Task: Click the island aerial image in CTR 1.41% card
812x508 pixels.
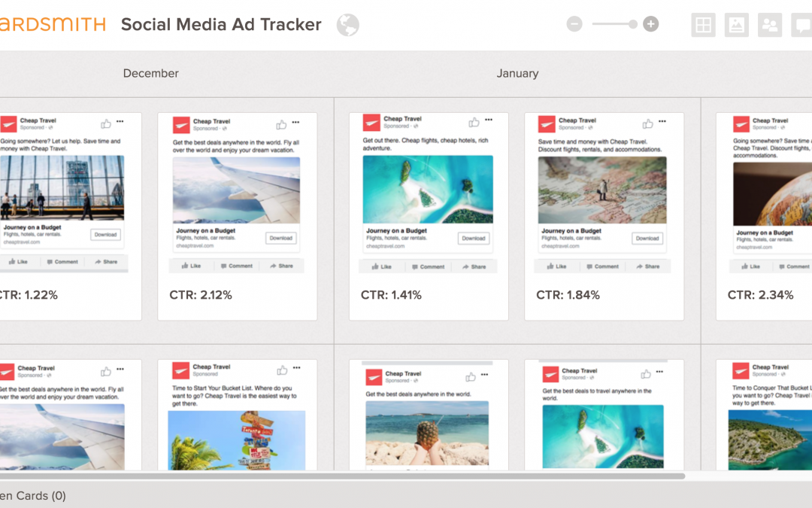Action: (x=428, y=189)
